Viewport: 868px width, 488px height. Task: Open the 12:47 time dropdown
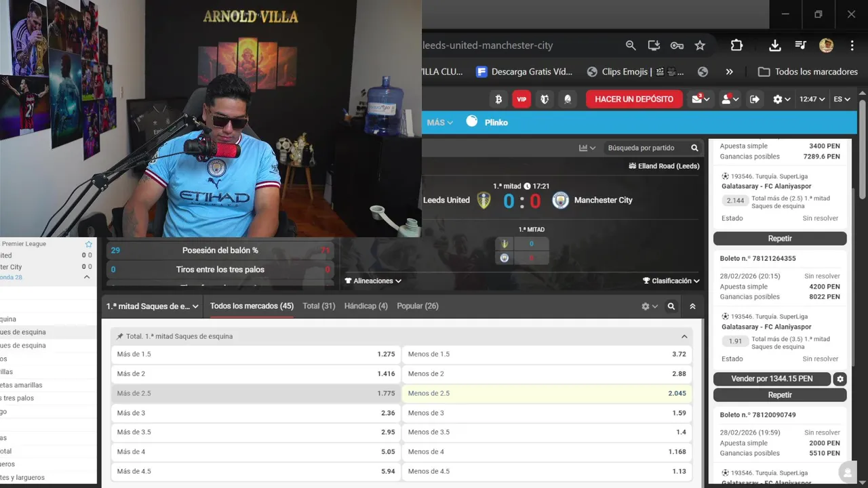coord(812,99)
